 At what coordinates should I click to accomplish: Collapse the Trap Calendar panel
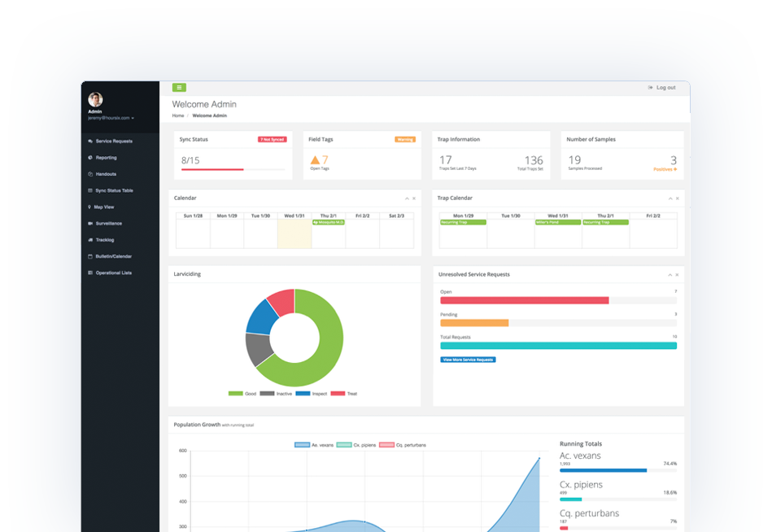[x=670, y=198]
